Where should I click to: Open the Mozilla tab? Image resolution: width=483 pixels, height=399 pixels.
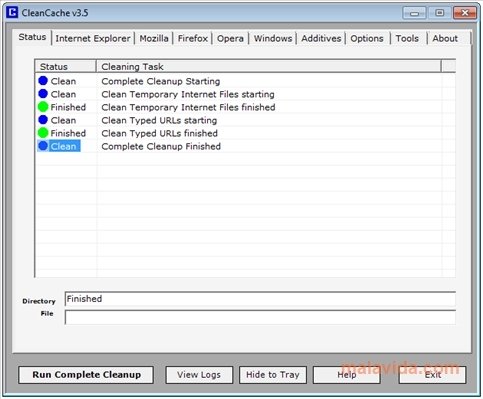point(154,38)
